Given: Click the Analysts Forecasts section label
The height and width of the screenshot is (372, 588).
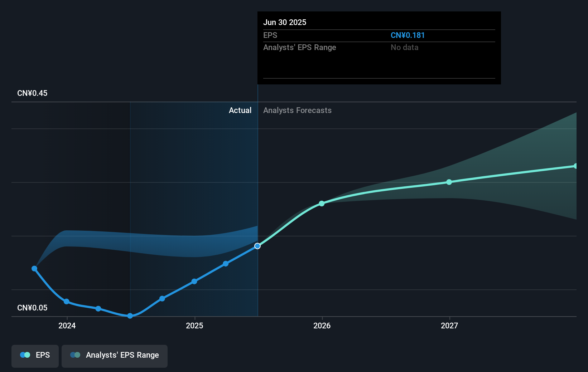Looking at the screenshot, I should pos(297,111).
